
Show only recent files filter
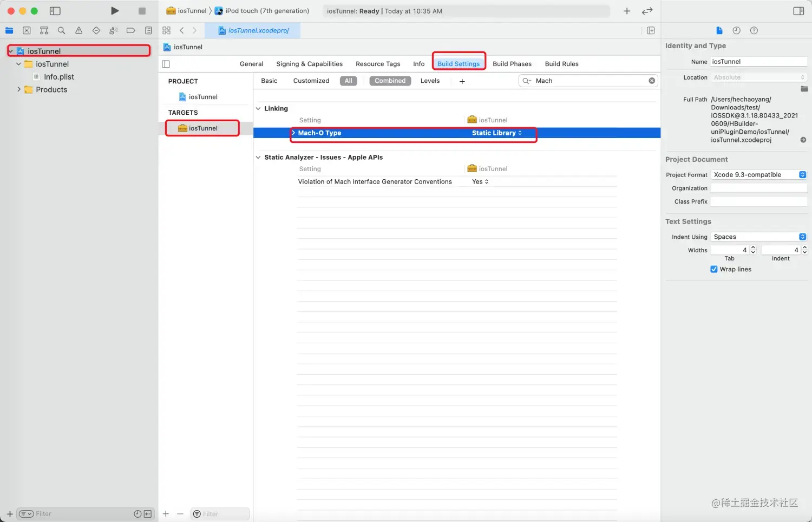137,514
